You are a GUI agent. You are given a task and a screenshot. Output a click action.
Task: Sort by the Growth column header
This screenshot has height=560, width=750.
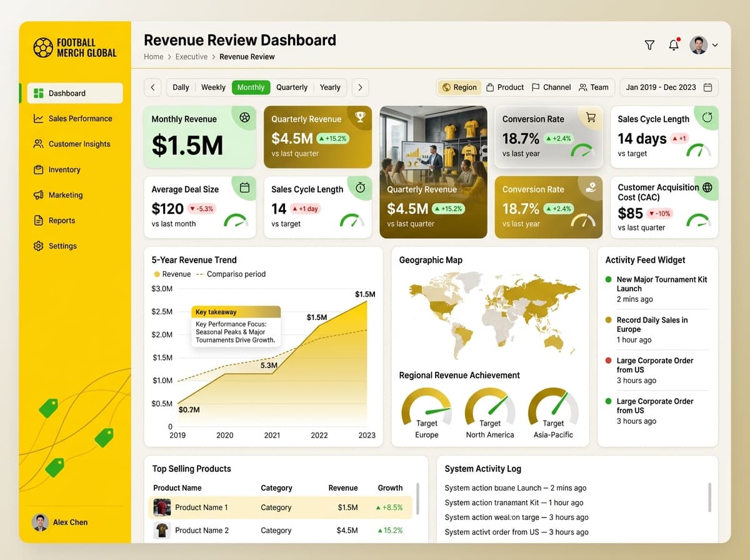point(390,487)
